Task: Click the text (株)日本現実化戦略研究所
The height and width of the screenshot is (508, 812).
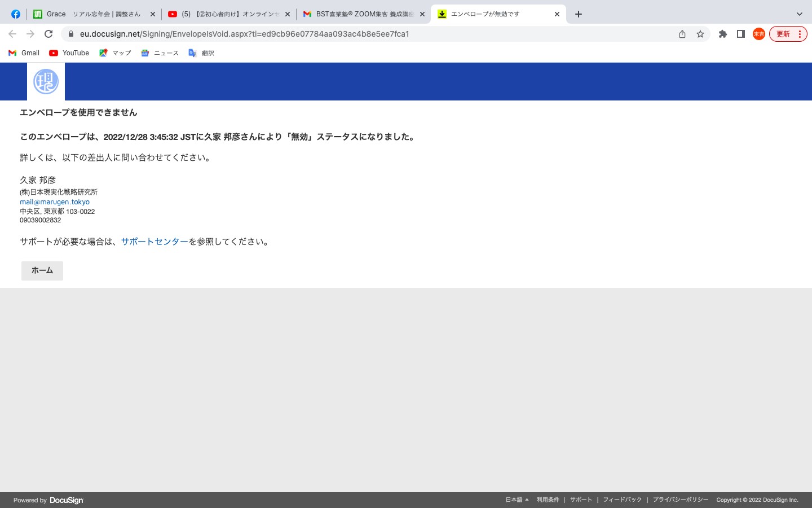Action: 59,192
